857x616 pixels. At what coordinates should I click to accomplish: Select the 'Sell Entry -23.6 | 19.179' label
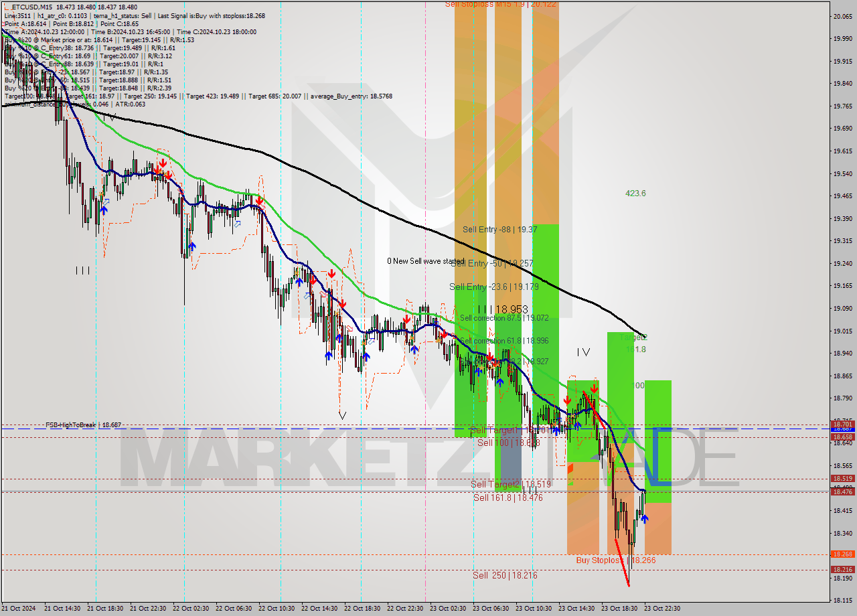point(494,287)
